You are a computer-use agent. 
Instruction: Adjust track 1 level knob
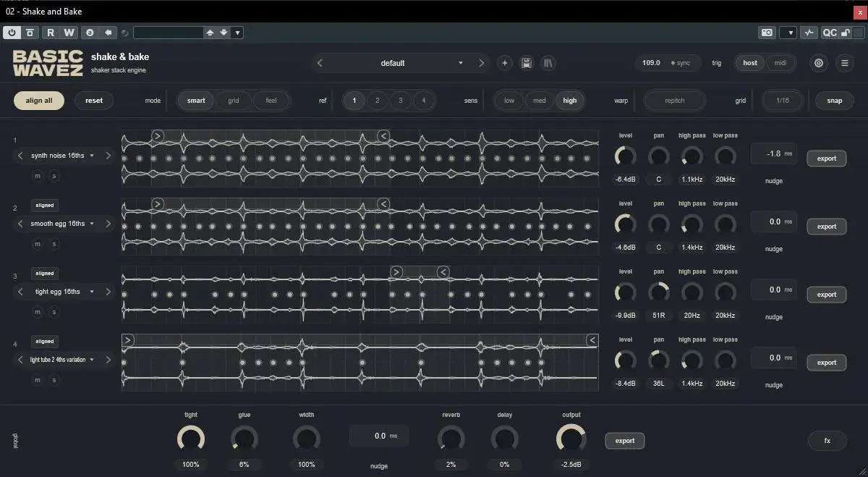point(626,156)
